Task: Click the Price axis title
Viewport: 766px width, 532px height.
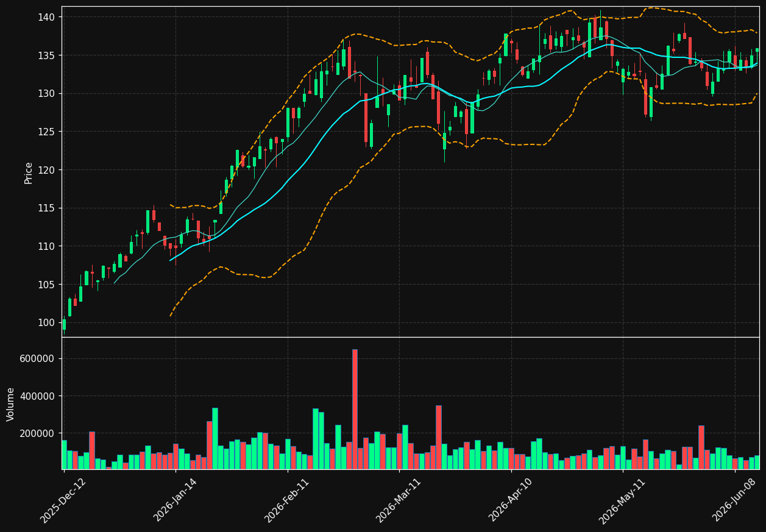Action: (x=29, y=172)
